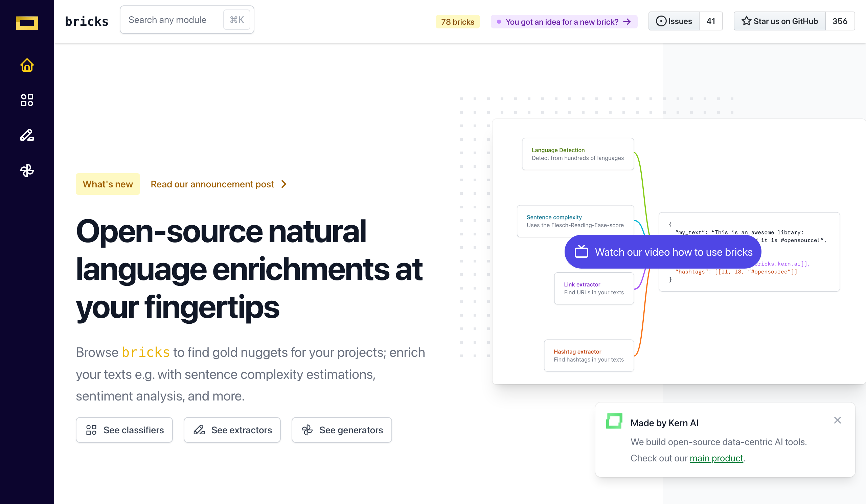The height and width of the screenshot is (504, 866).
Task: Click the yellow bricks word in description
Action: click(x=146, y=352)
